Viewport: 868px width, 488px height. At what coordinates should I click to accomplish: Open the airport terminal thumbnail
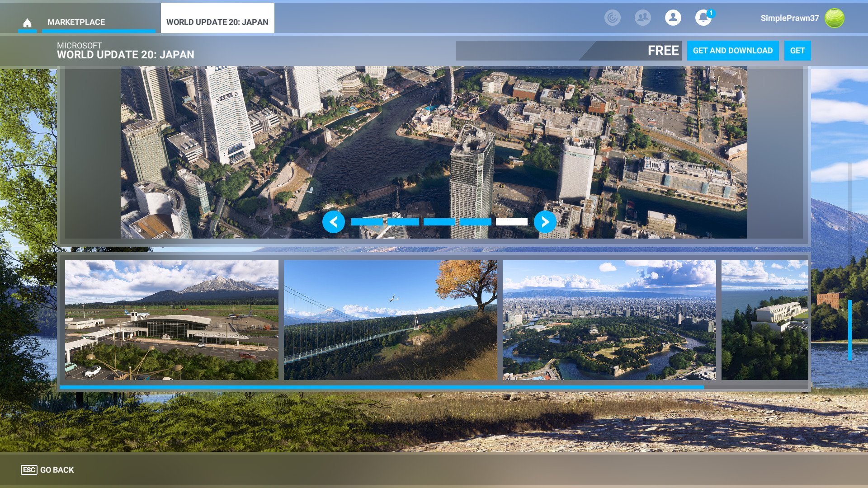coord(171,320)
